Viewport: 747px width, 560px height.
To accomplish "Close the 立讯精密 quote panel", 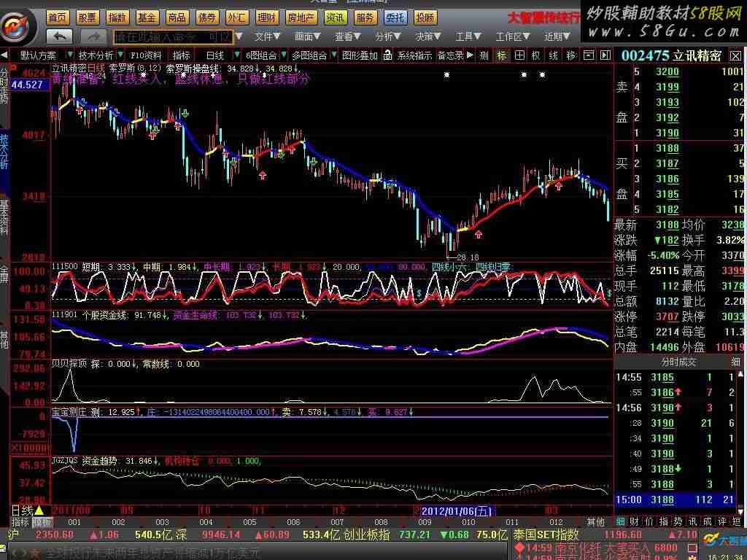I will click(x=735, y=55).
